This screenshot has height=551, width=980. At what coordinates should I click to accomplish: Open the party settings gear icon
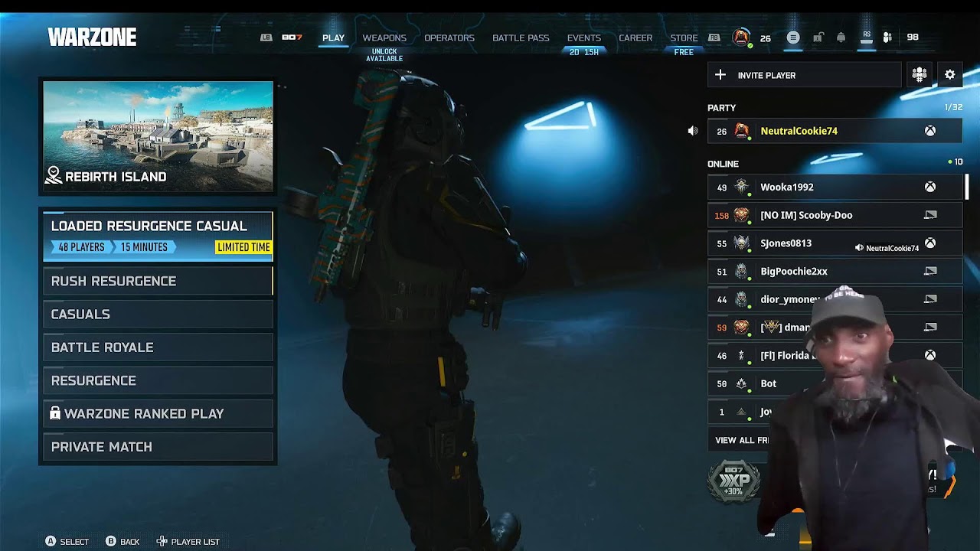(949, 74)
